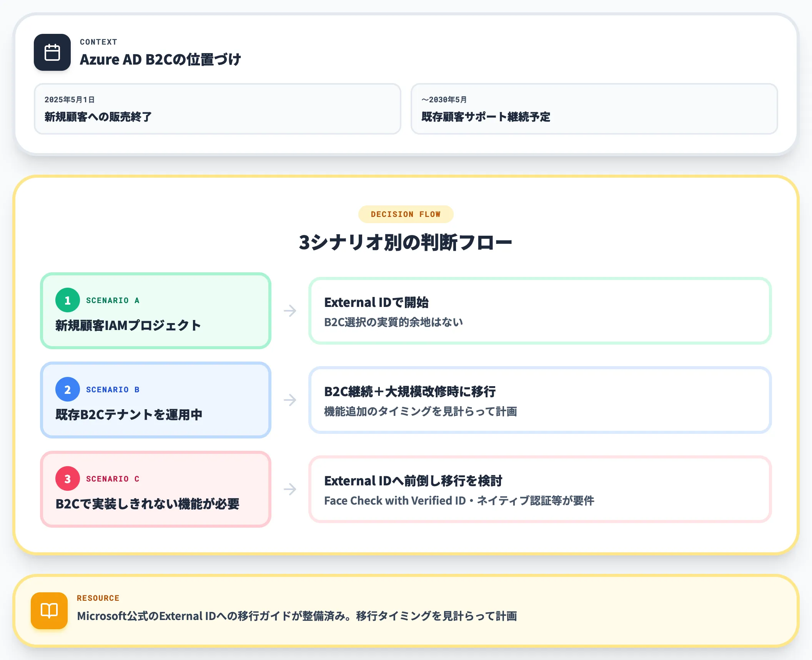Click the red number 3 circle badge

click(x=68, y=478)
